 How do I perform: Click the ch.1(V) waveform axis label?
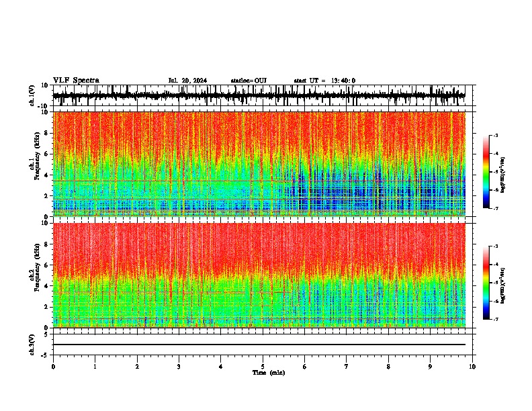pyautogui.click(x=32, y=95)
